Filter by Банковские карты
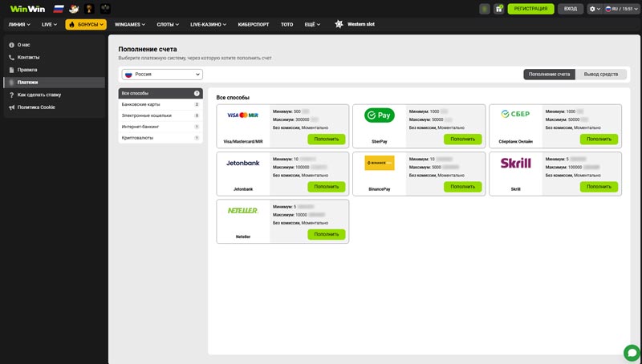642x364 pixels. 160,105
